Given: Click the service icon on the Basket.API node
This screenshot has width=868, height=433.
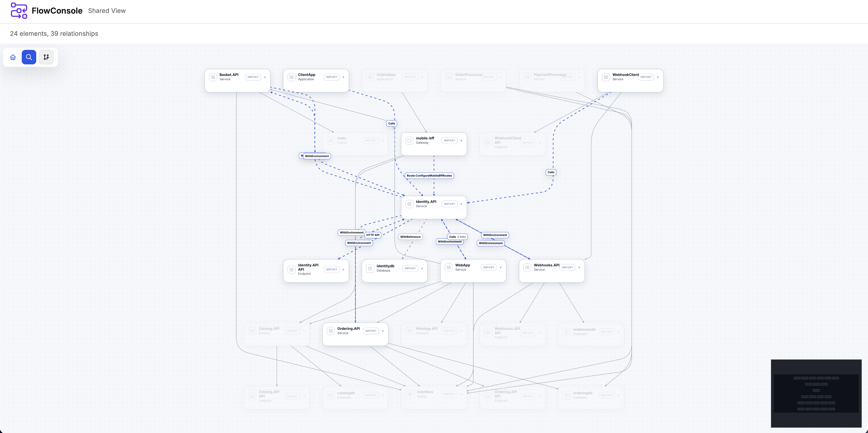Looking at the screenshot, I should click(x=213, y=77).
